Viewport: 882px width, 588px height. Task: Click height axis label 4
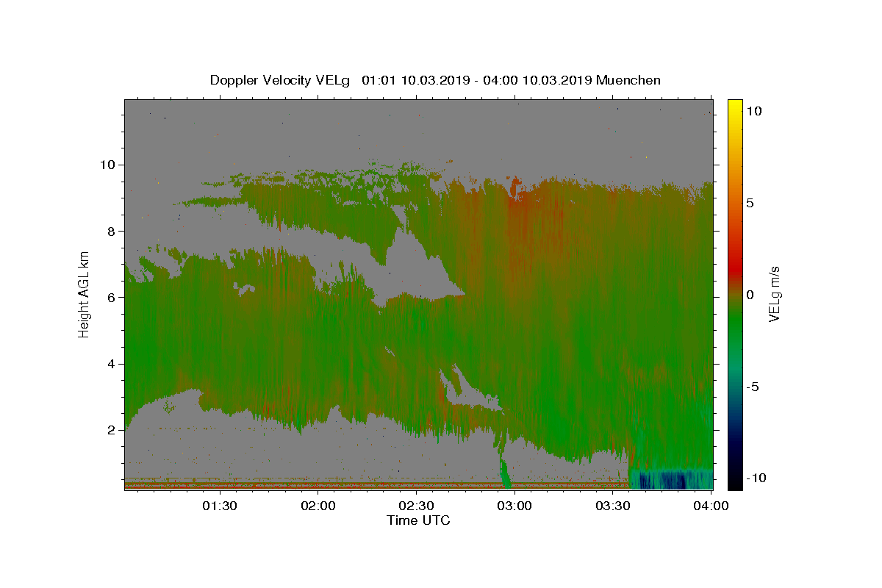pos(111,364)
